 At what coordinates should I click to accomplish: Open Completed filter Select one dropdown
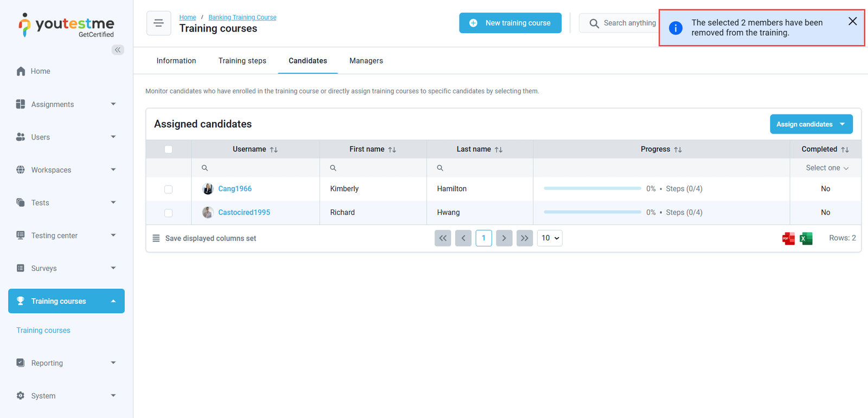(826, 168)
